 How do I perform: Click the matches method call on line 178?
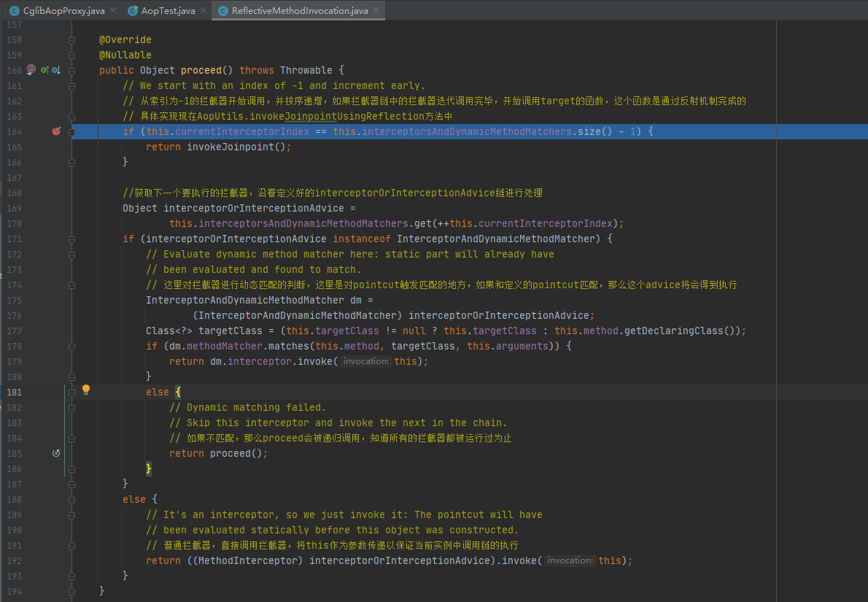288,346
